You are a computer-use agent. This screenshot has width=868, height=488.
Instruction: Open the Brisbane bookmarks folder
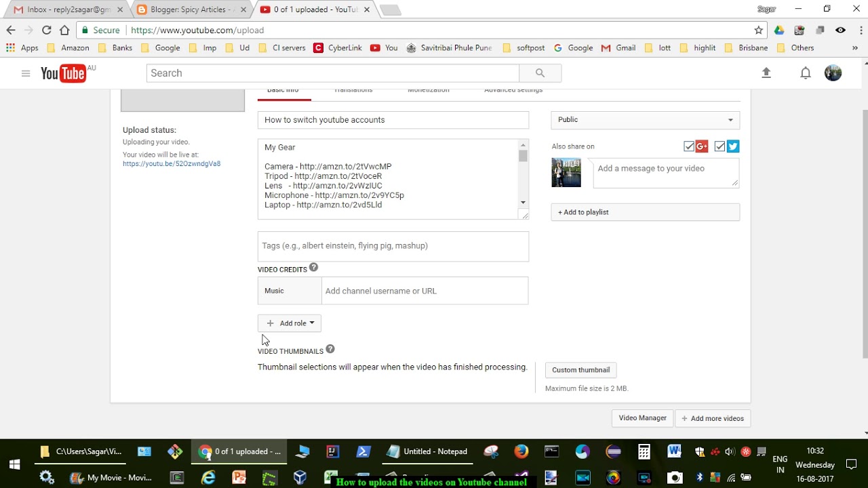tap(747, 48)
